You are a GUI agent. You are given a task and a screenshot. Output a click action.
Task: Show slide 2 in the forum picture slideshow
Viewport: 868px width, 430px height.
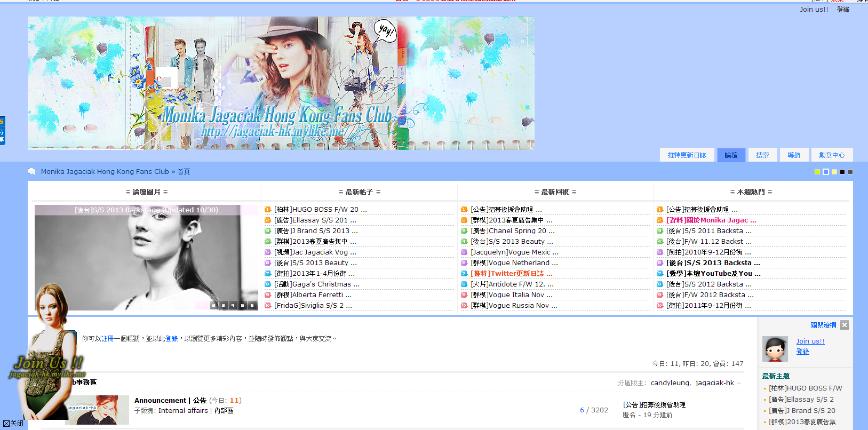[x=213, y=306]
